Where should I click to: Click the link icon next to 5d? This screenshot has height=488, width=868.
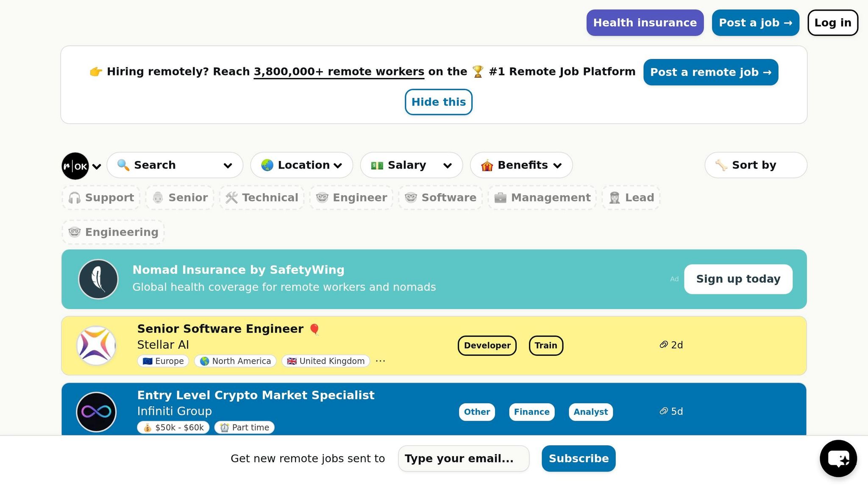point(664,411)
